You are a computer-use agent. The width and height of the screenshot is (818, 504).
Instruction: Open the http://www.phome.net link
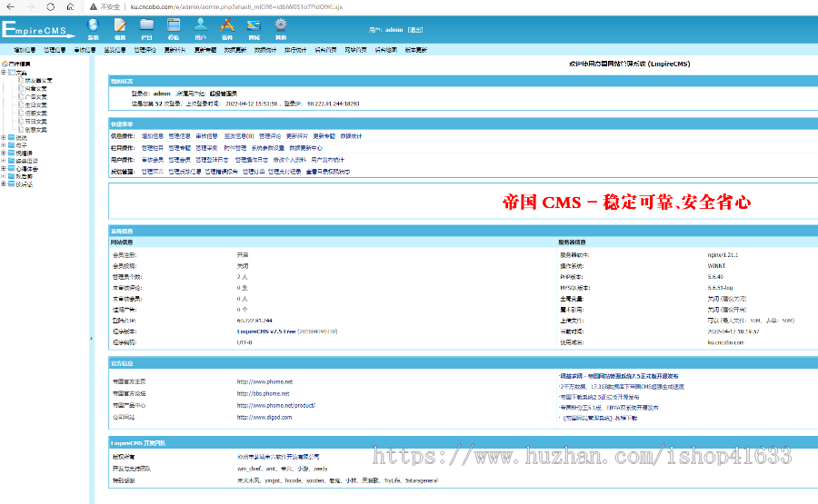264,382
